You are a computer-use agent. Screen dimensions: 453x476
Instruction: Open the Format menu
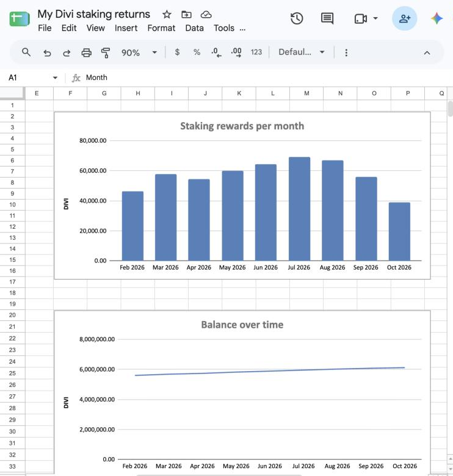coord(161,28)
